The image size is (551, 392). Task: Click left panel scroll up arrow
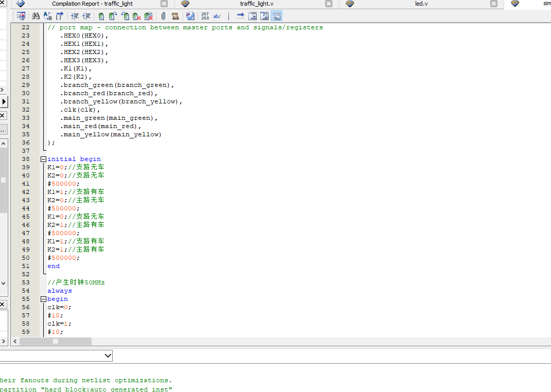tap(3, 144)
